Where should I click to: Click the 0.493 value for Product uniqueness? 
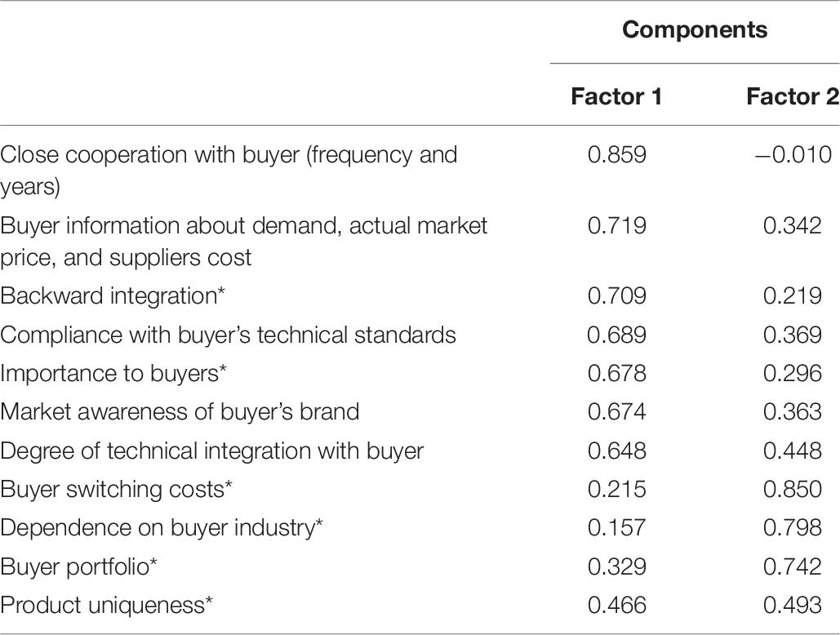(x=793, y=606)
